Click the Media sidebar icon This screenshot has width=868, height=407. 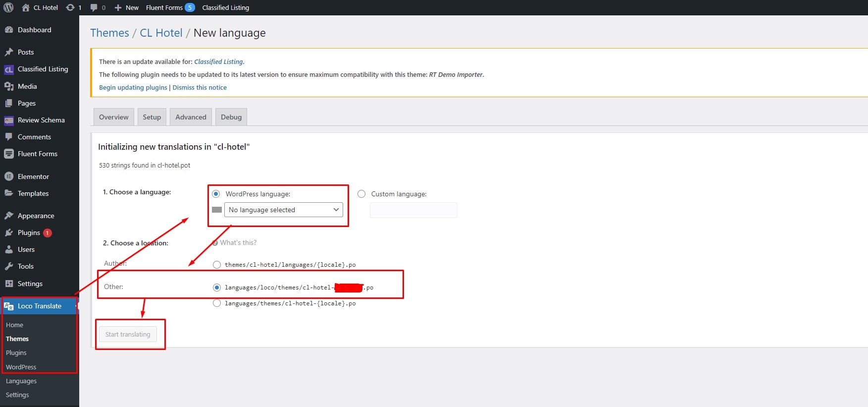point(9,86)
